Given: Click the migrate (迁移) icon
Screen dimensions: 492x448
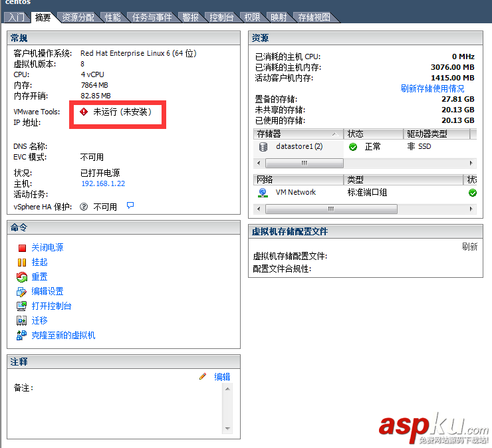Looking at the screenshot, I should pyautogui.click(x=22, y=320).
